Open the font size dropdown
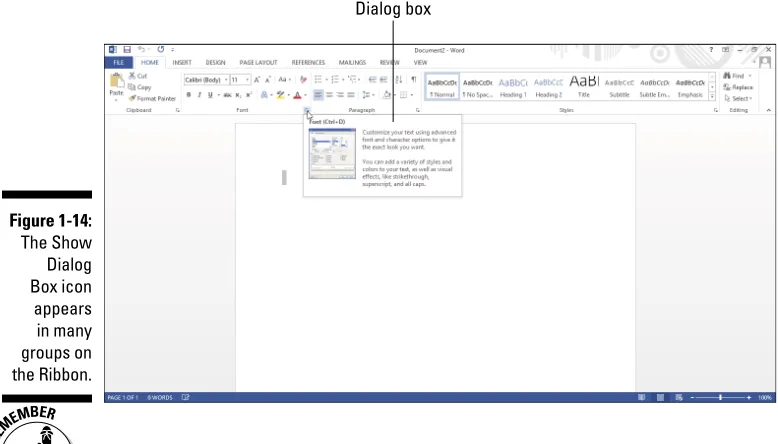 click(240, 80)
